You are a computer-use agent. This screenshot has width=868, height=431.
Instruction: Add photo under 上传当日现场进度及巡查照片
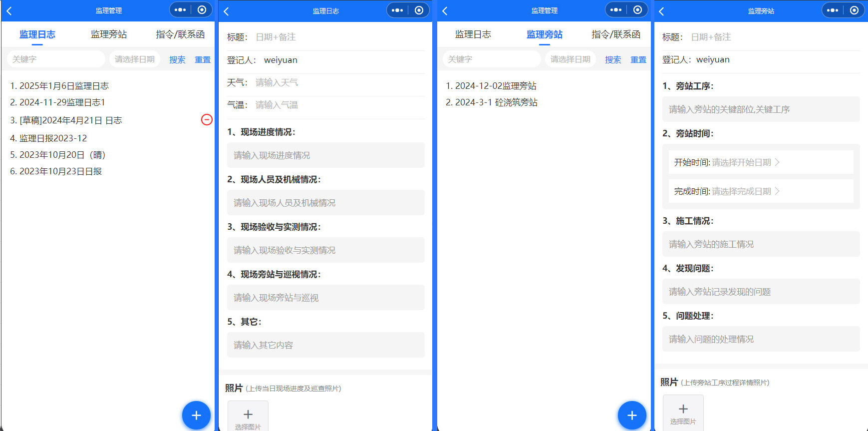click(x=248, y=417)
